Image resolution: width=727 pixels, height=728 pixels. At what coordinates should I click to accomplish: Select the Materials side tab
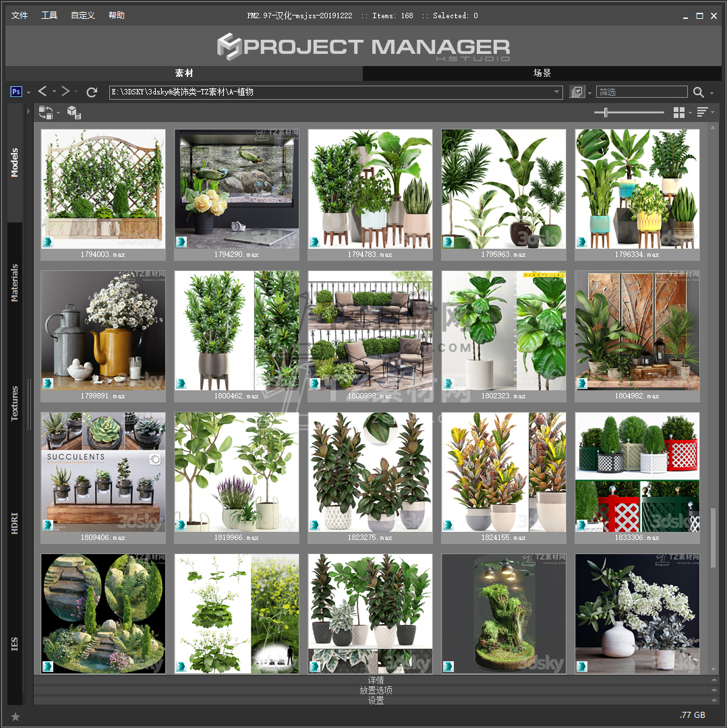coord(15,282)
